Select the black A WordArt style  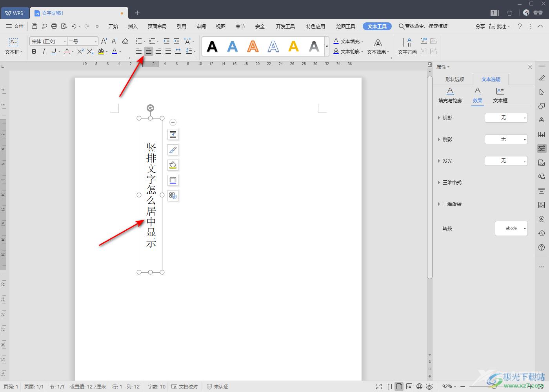(212, 47)
